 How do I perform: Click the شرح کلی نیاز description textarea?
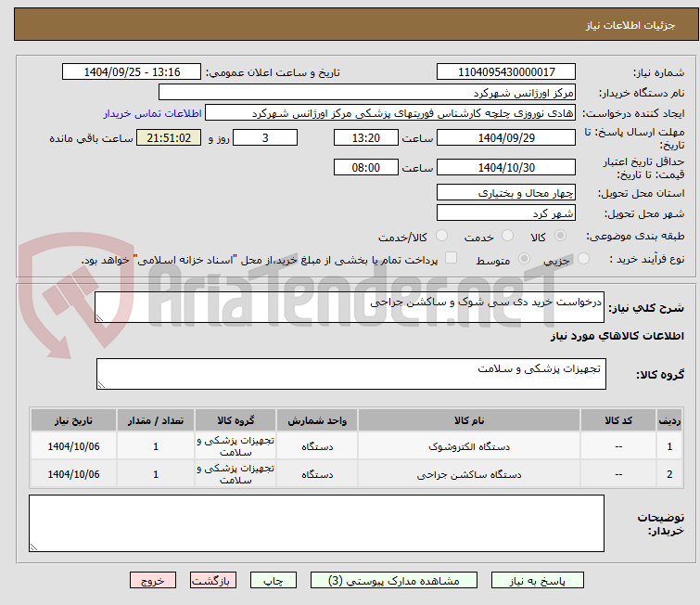click(350, 307)
